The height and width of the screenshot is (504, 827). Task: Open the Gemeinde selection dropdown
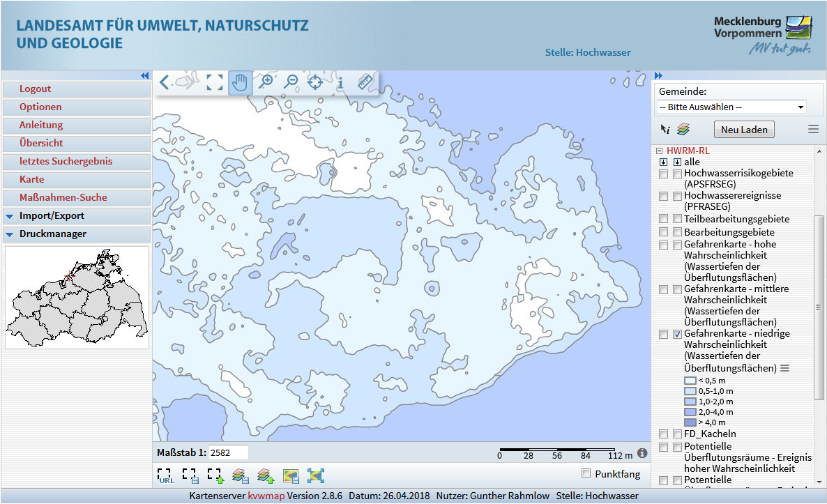[731, 107]
